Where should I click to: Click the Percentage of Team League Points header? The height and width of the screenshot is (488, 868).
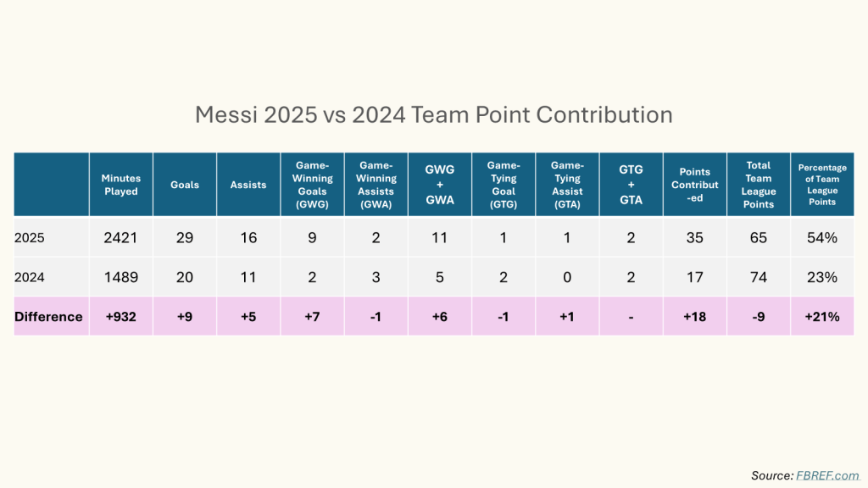click(x=821, y=185)
